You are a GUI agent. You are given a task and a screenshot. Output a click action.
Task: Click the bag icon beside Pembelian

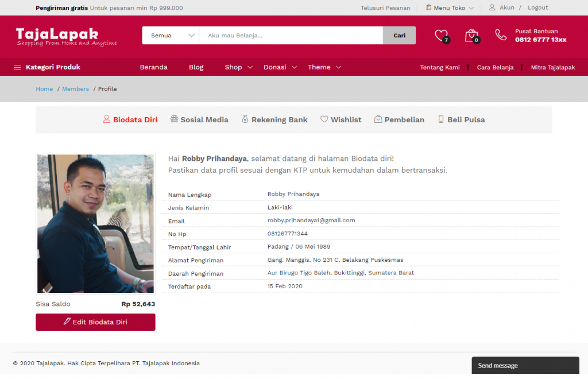coord(378,119)
